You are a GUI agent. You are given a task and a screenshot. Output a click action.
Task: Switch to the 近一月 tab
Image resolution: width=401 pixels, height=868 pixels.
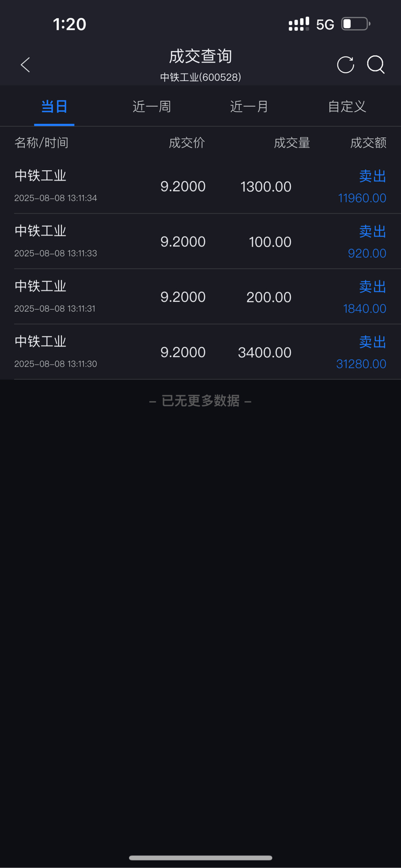tap(249, 107)
